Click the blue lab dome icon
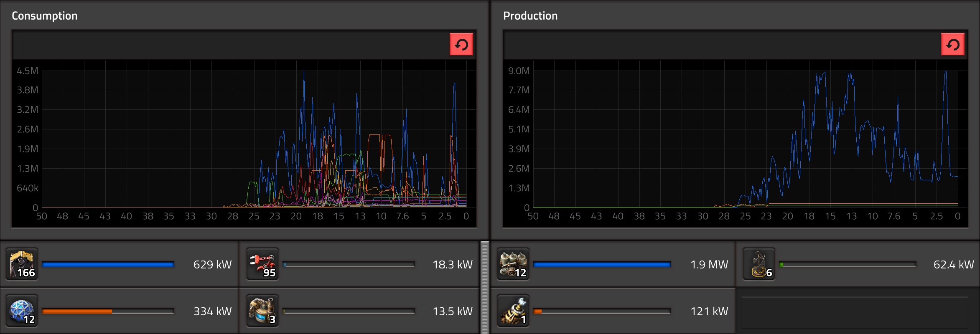Viewport: 980px width, 334px height. (x=22, y=311)
